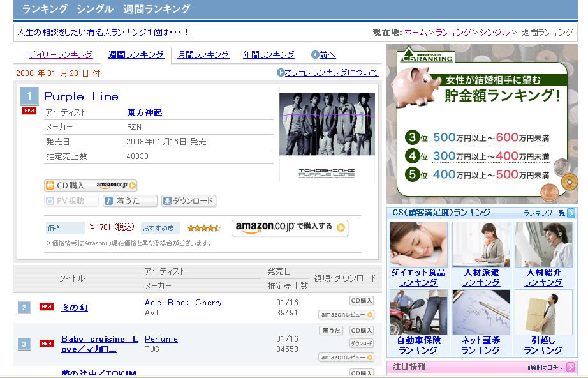Screen dimensions: 588x378
Task: Open the 人材紹介ランキング text link
Action: (x=543, y=277)
